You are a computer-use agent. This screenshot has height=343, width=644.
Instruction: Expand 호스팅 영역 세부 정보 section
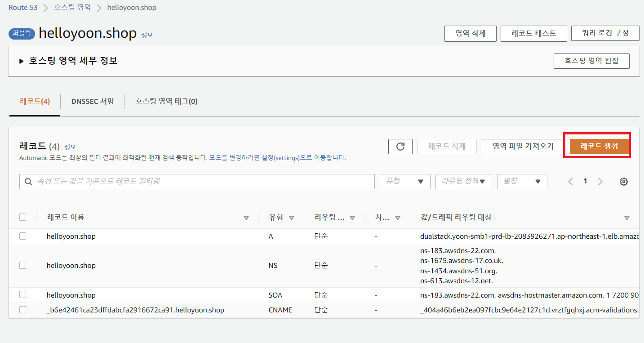tap(68, 61)
